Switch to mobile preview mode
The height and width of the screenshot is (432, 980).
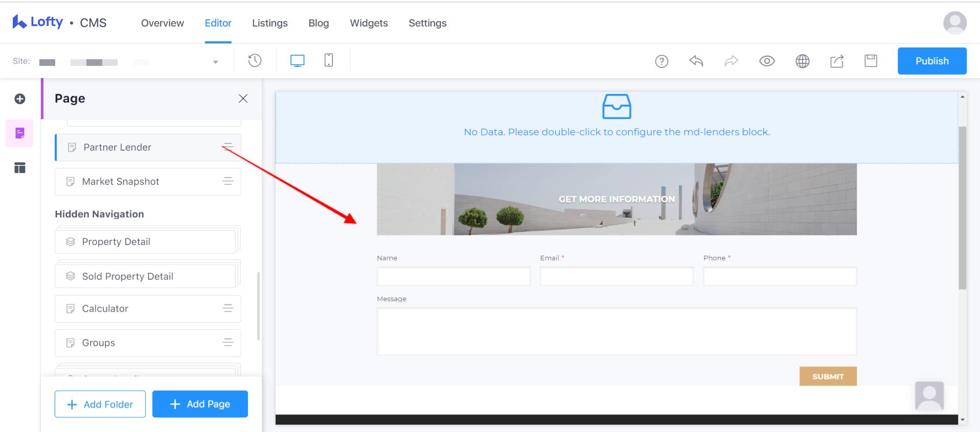click(329, 60)
